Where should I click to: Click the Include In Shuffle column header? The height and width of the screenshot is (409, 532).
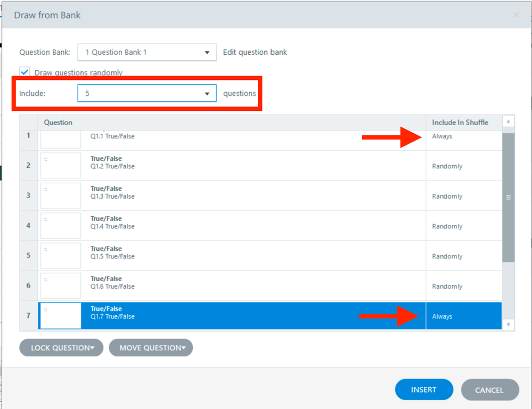(x=460, y=122)
